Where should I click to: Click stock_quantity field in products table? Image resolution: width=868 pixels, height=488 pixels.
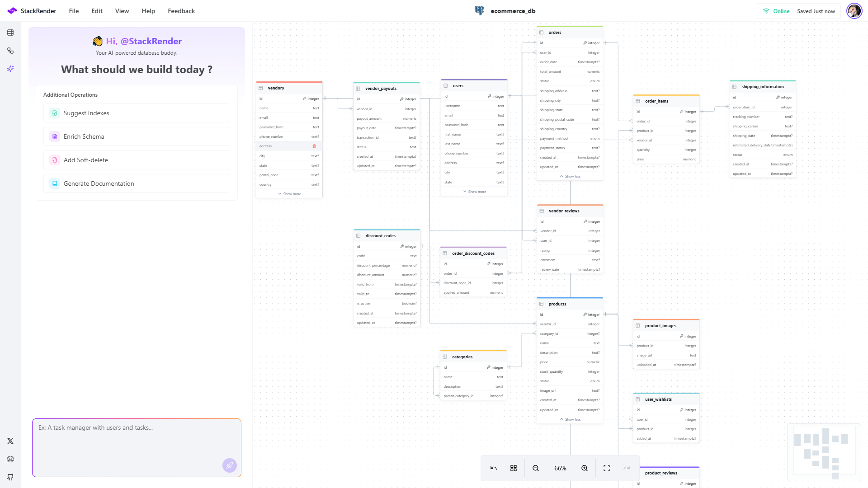(x=570, y=371)
